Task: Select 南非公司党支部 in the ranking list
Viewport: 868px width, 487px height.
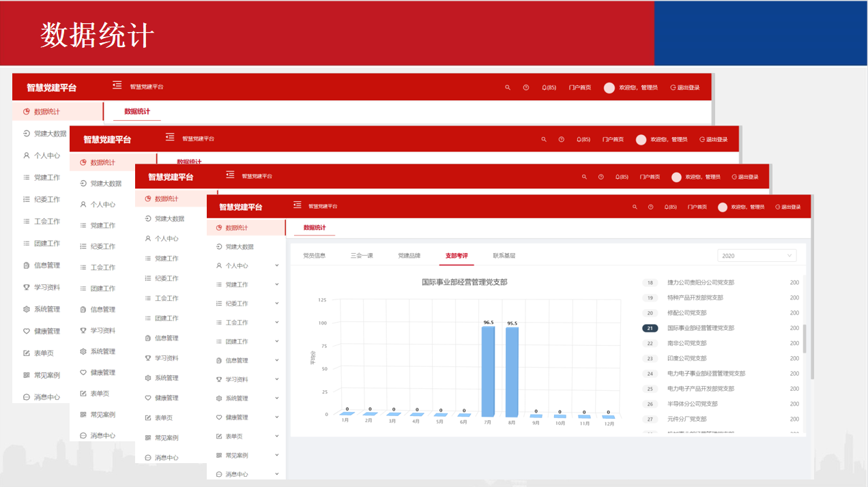Action: 686,343
